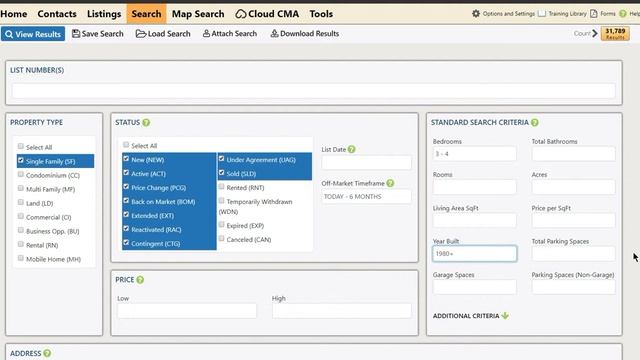Check Land (LD) property type

pyautogui.click(x=21, y=202)
